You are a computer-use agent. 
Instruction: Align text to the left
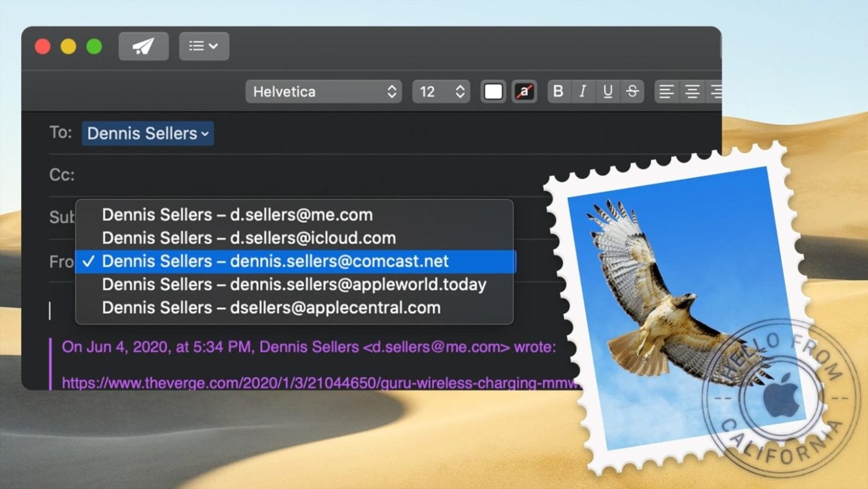click(666, 92)
